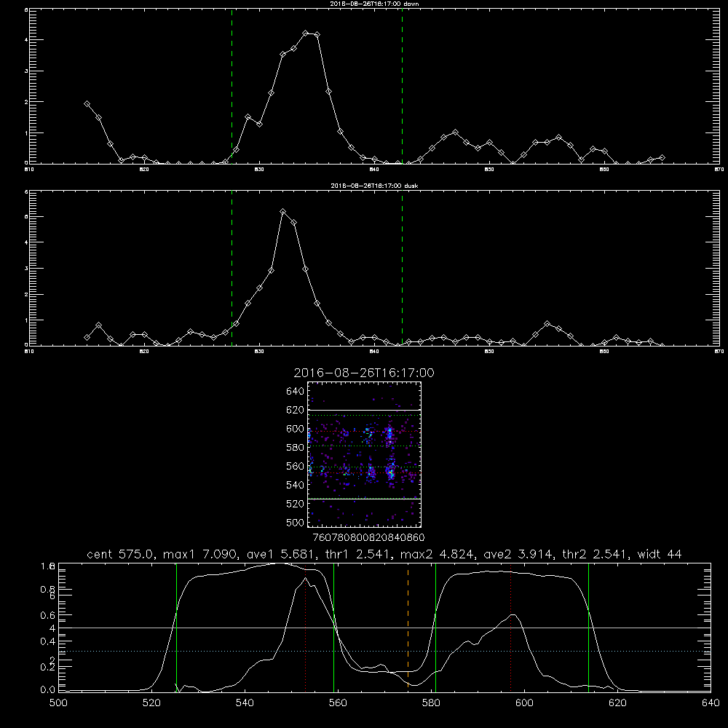
Task: Click 'max2 4.824' in the stats line
Action: coord(438,554)
